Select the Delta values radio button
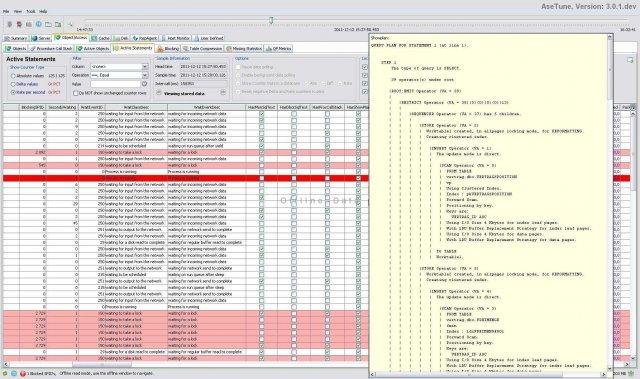 13,84
